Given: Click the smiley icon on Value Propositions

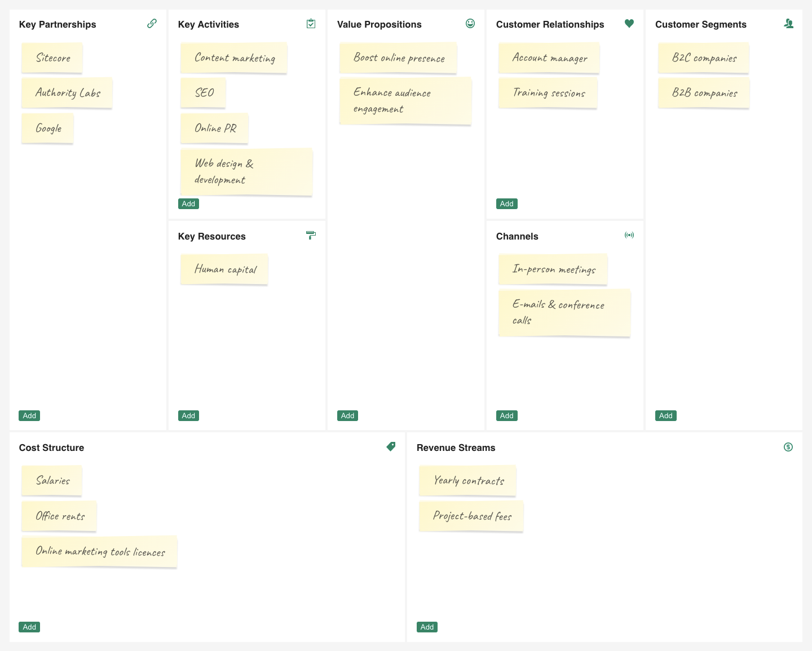Looking at the screenshot, I should point(470,24).
